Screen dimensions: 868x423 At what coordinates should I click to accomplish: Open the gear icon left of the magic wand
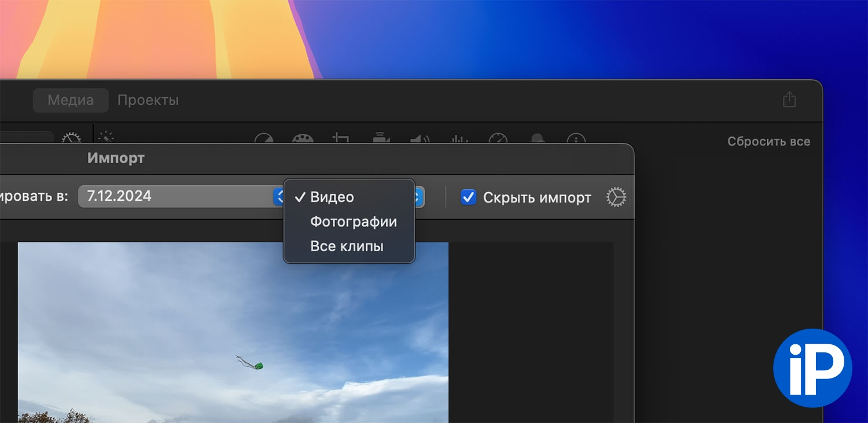click(71, 138)
